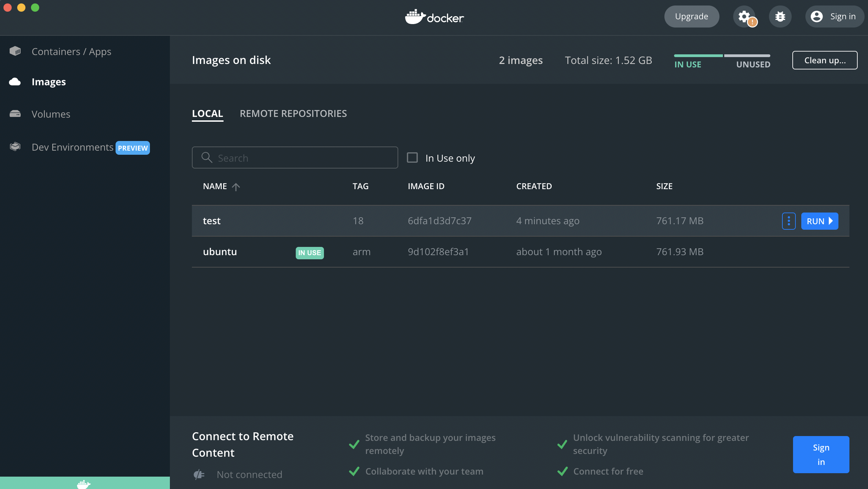Click the search magnifier icon

tap(207, 157)
